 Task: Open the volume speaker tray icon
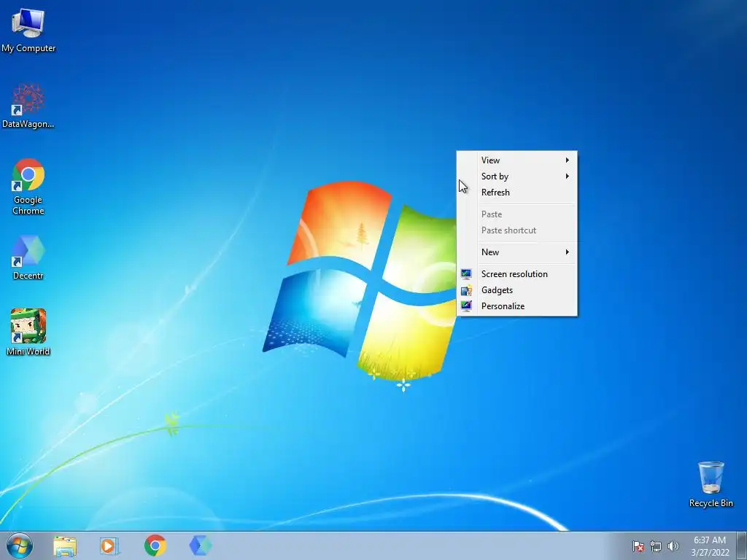pyautogui.click(x=673, y=546)
